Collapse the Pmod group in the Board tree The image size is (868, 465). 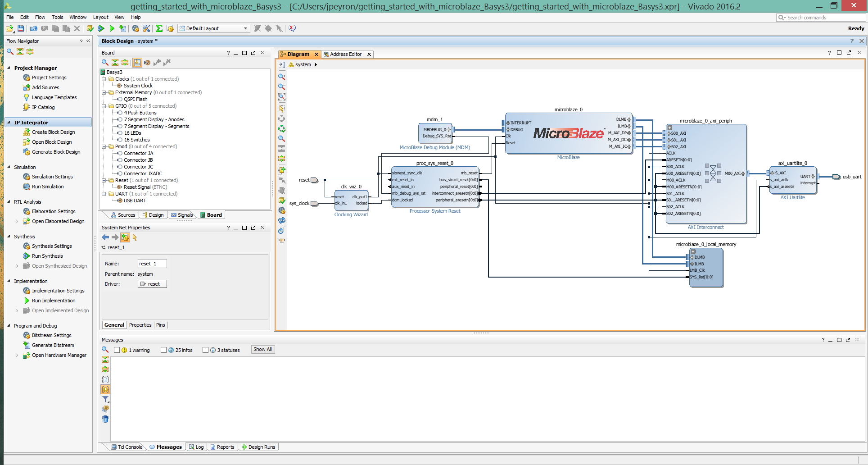[104, 146]
